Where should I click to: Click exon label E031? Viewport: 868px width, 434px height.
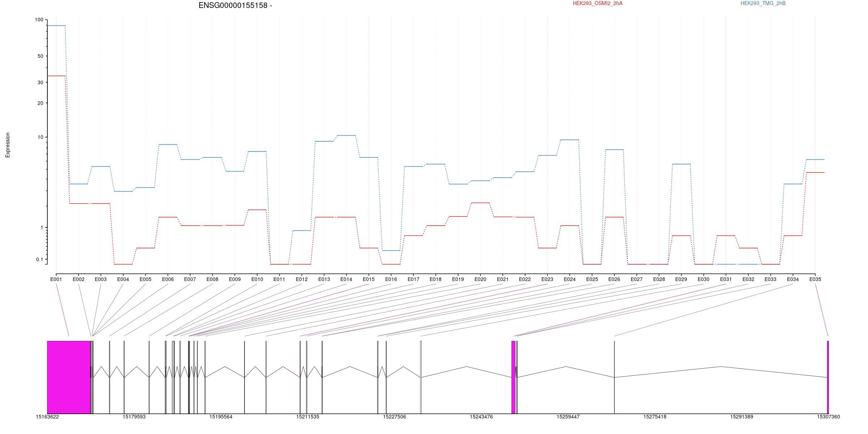click(726, 279)
